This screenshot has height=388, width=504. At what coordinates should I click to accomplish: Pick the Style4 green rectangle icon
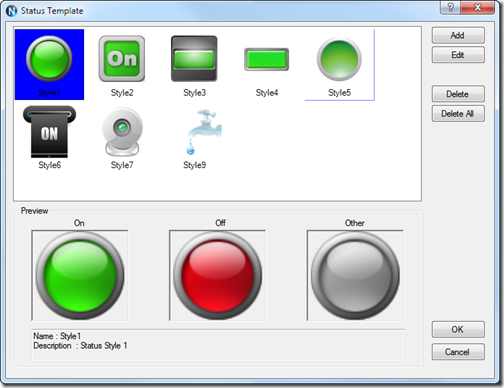click(x=266, y=59)
